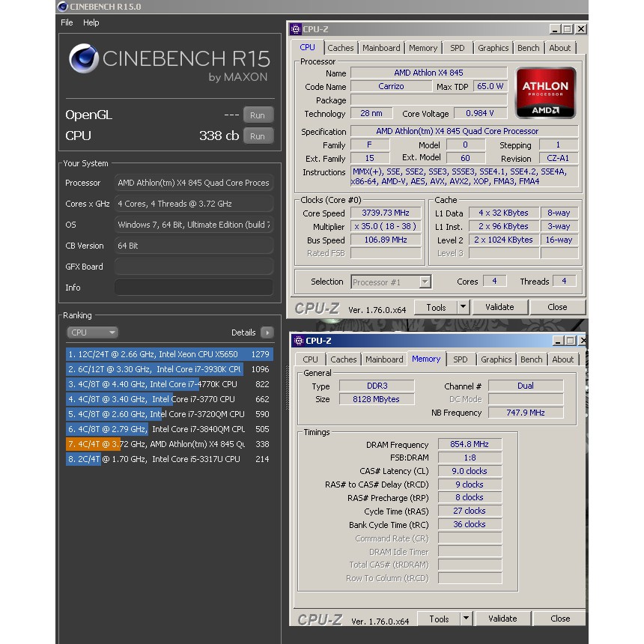The image size is (644, 644).
Task: Click the Info input field in Your System
Action: click(x=193, y=288)
